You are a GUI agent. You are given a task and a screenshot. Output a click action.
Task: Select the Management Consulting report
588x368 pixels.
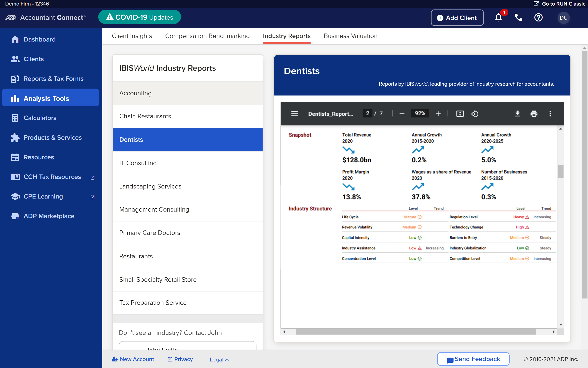pyautogui.click(x=188, y=209)
